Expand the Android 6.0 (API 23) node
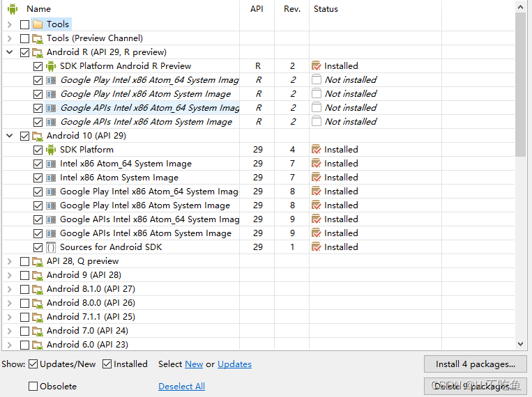 click(x=10, y=345)
